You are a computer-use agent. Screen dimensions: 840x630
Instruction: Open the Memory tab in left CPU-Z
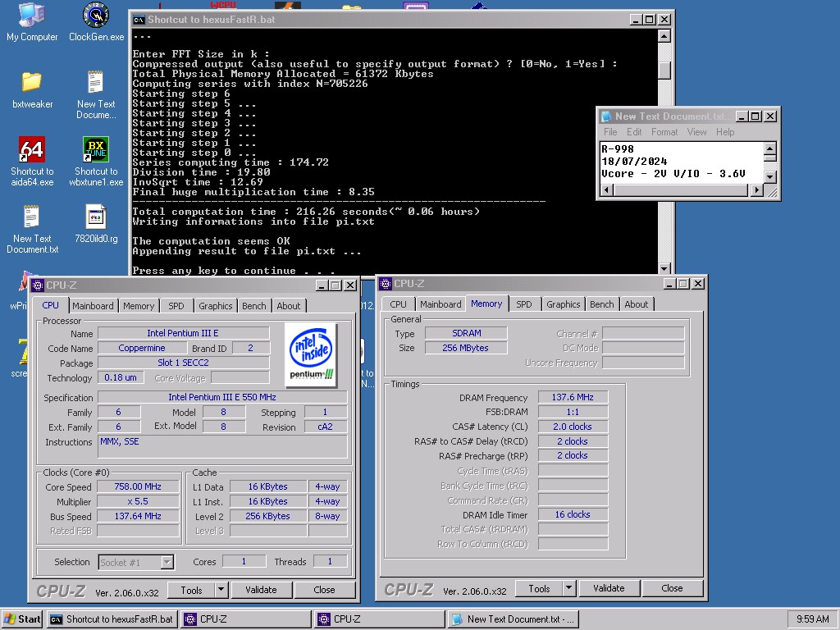pyautogui.click(x=139, y=306)
